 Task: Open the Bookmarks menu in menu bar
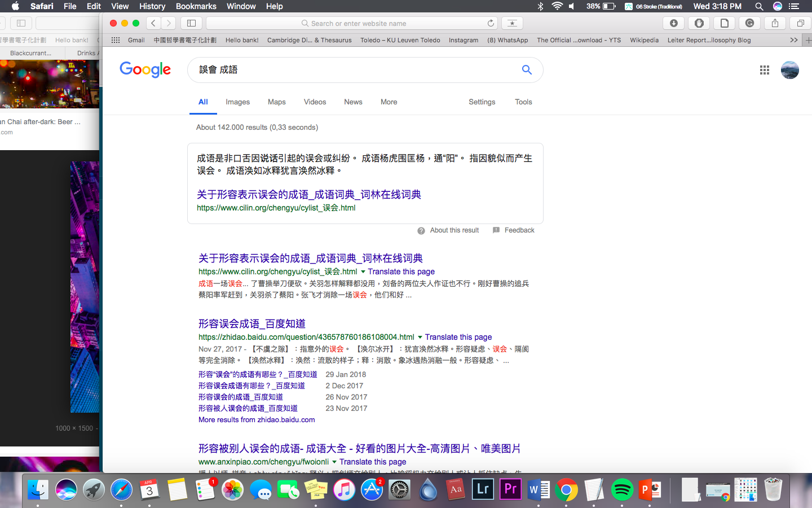point(196,6)
